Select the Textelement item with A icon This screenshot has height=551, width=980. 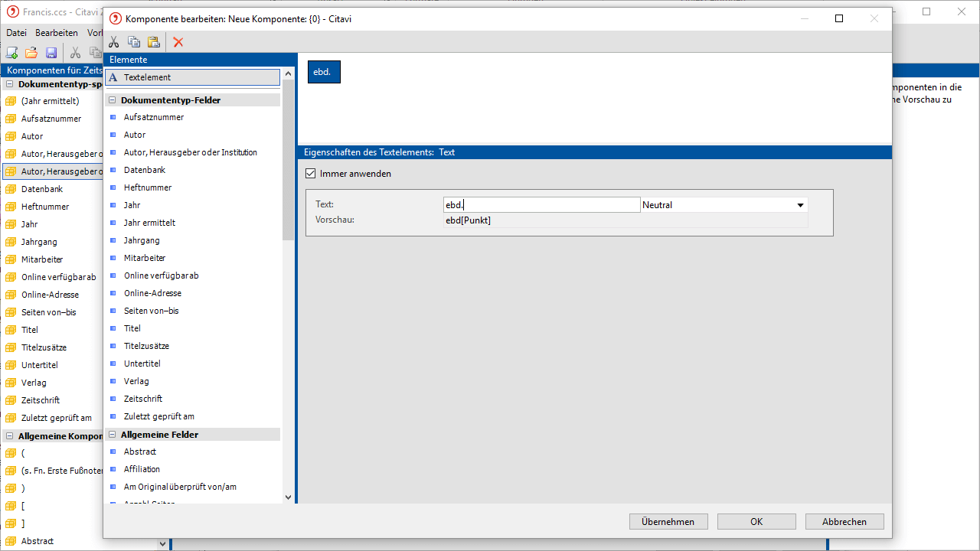pyautogui.click(x=193, y=77)
